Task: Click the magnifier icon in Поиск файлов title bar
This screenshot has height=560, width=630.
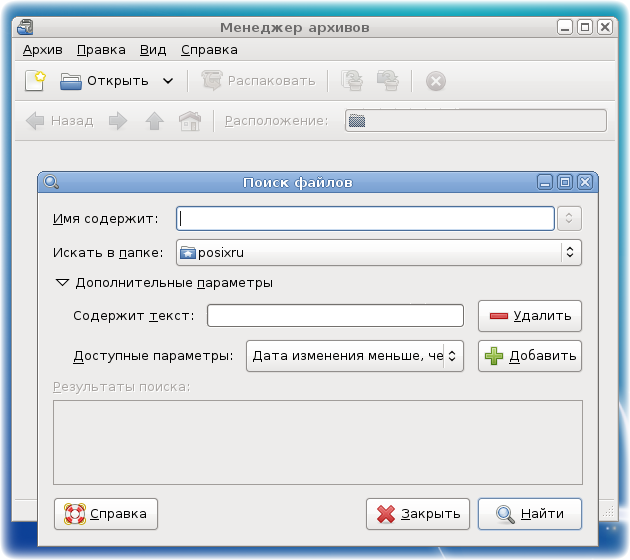Action: [x=51, y=182]
